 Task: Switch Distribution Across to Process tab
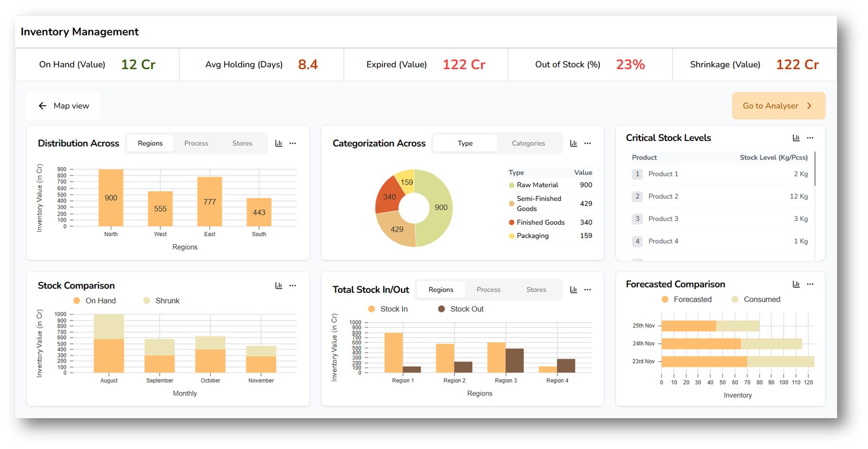click(x=196, y=143)
